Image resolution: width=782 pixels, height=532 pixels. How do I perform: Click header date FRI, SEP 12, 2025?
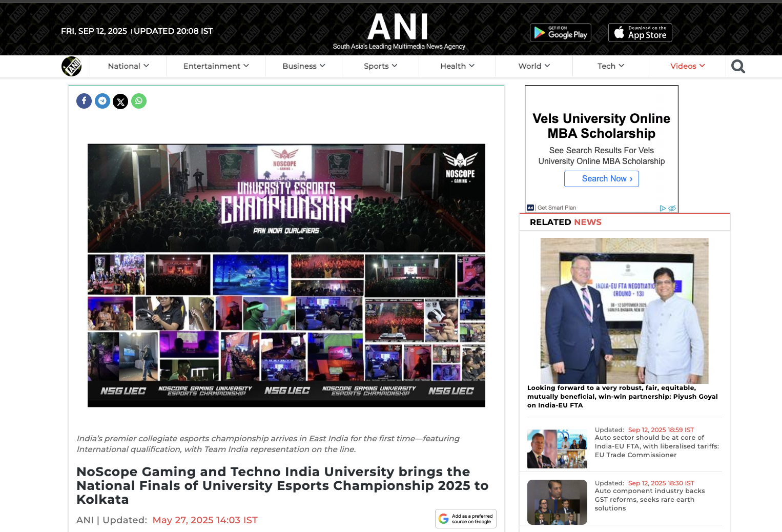pos(94,31)
